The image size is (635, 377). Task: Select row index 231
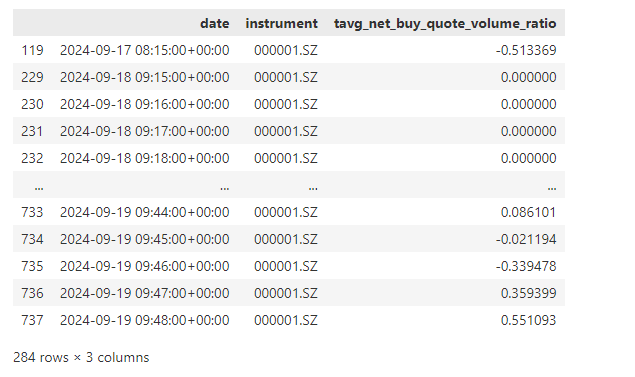(x=32, y=131)
